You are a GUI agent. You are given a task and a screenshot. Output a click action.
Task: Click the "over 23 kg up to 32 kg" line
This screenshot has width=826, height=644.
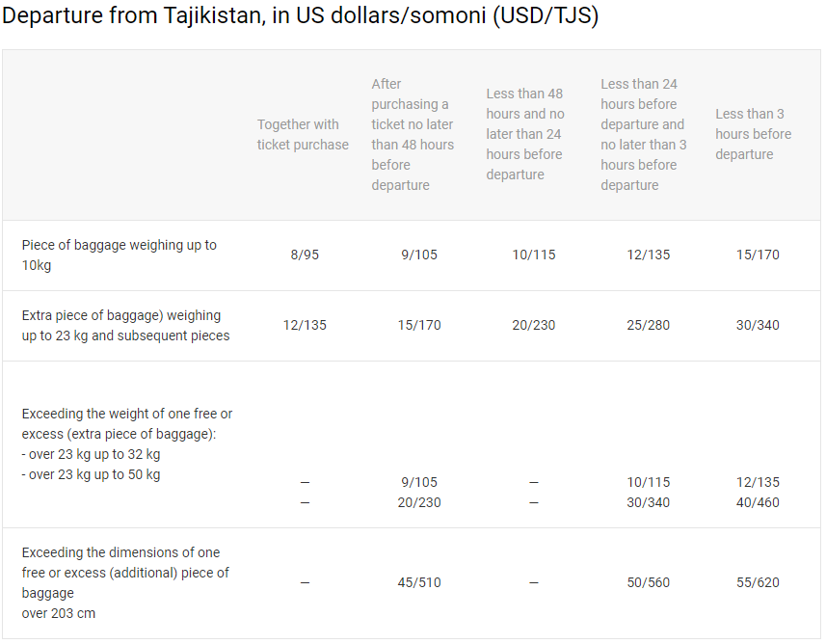click(92, 455)
